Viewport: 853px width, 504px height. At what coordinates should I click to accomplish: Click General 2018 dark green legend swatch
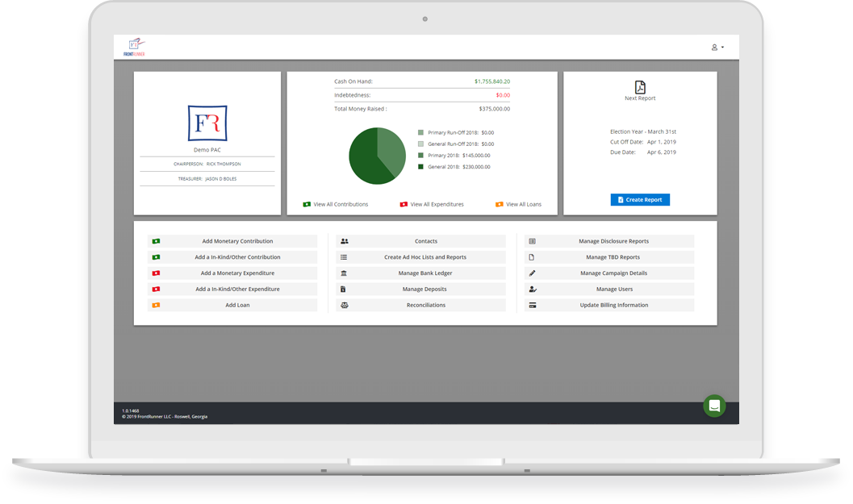pyautogui.click(x=420, y=167)
